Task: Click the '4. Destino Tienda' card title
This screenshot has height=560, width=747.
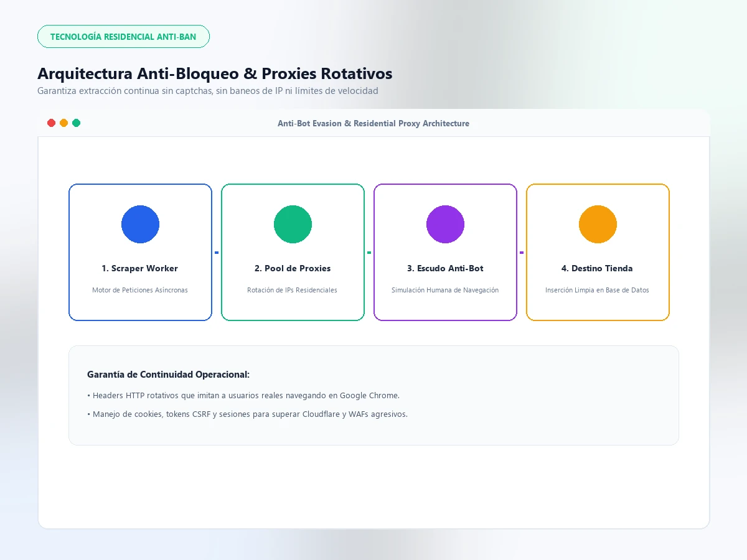Action: [598, 269]
